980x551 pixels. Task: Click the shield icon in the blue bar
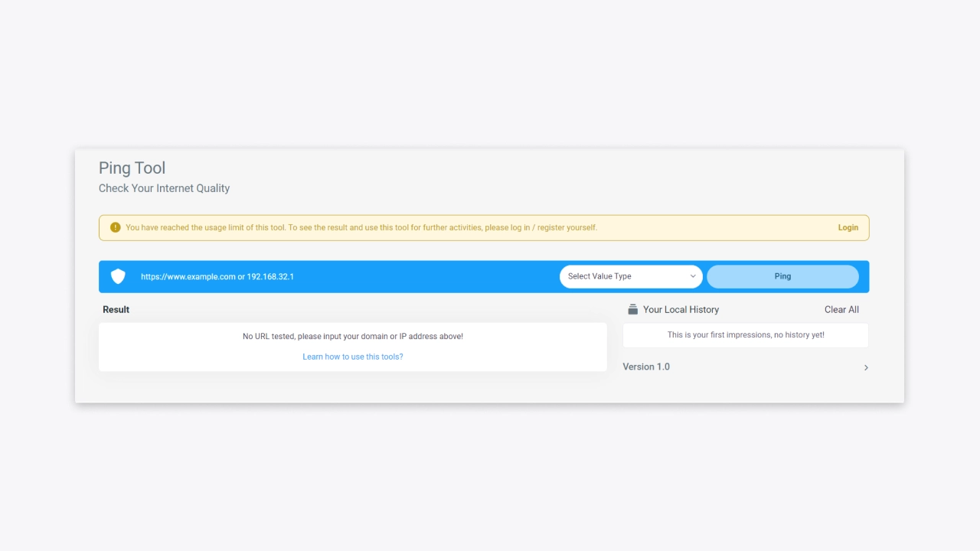118,276
